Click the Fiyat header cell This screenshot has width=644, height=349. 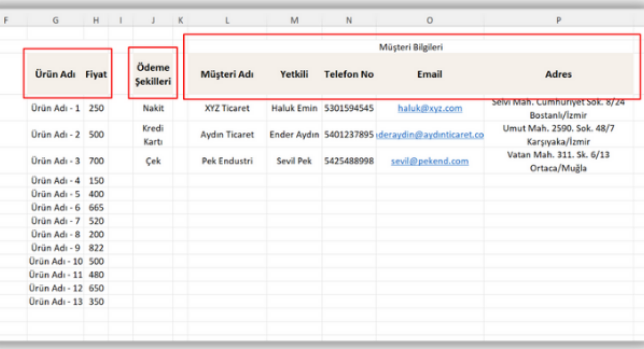[96, 74]
